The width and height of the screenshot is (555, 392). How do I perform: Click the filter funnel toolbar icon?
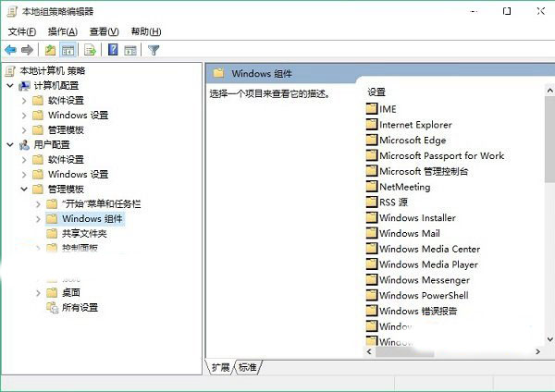(154, 50)
